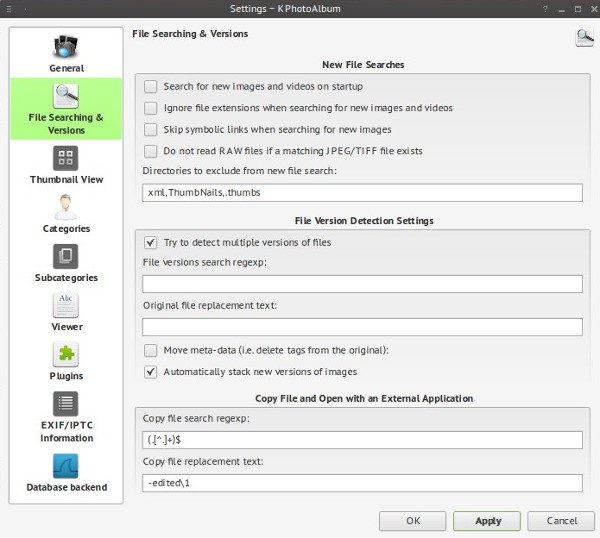
Task: Open the window menu icon in titlebar
Action: (9, 9)
